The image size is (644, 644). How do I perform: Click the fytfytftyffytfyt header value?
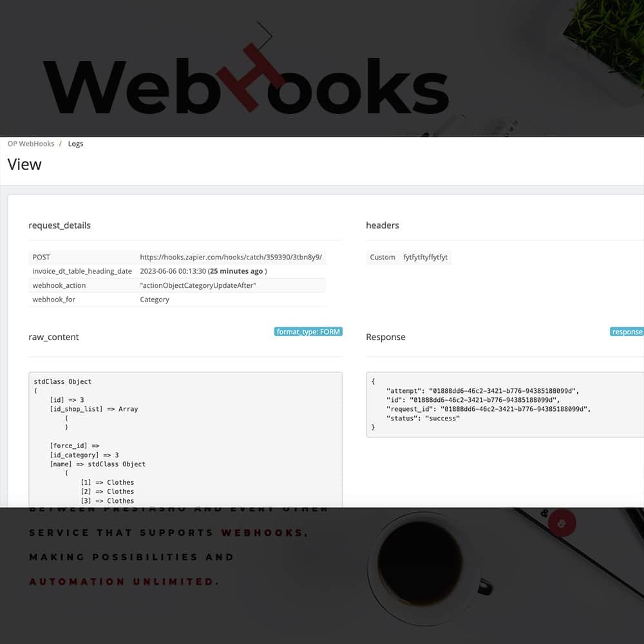tap(426, 257)
